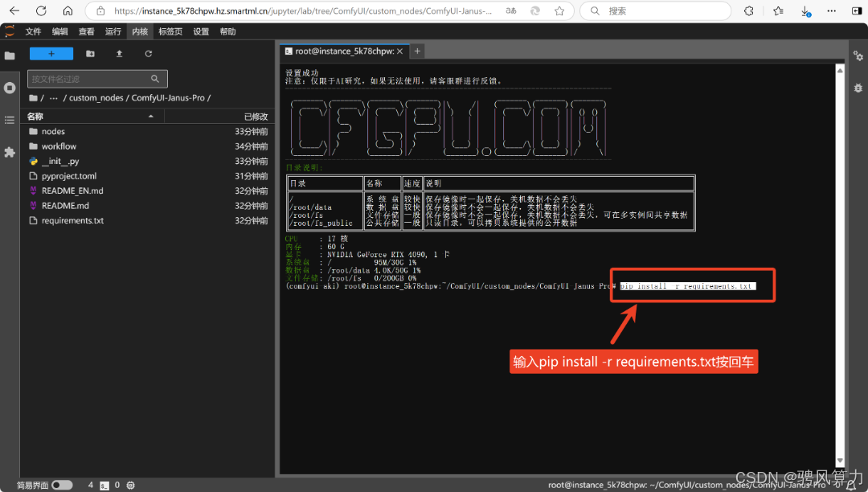This screenshot has width=868, height=492.
Task: Open the browser home page icon
Action: (68, 10)
